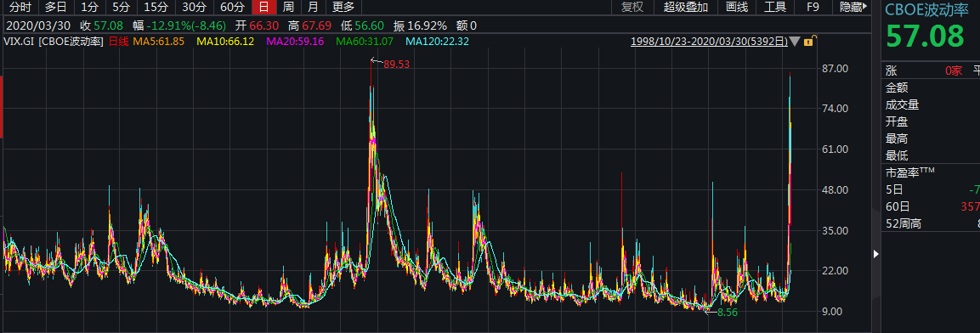Open the 画线 drawing tools
This screenshot has width=980, height=333.
(737, 7)
